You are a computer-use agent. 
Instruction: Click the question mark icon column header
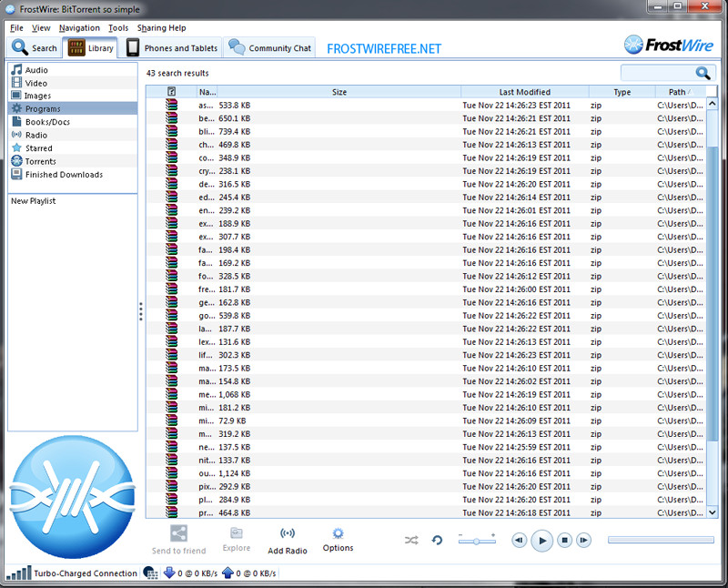tap(171, 92)
